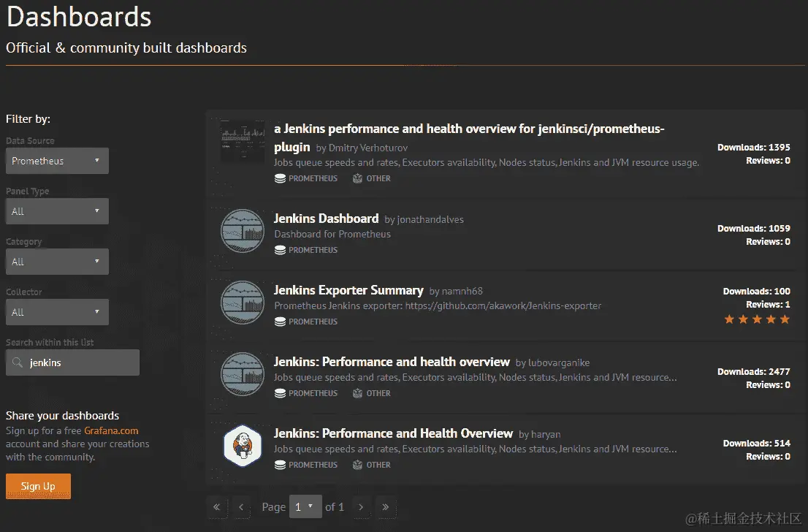Click author name namnh68
The image size is (808, 532).
[x=462, y=292]
